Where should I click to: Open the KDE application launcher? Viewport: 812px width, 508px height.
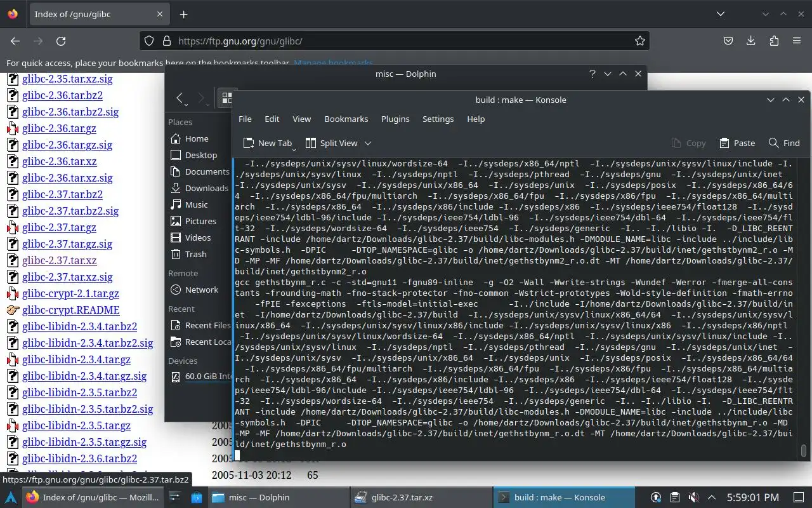[x=11, y=497]
